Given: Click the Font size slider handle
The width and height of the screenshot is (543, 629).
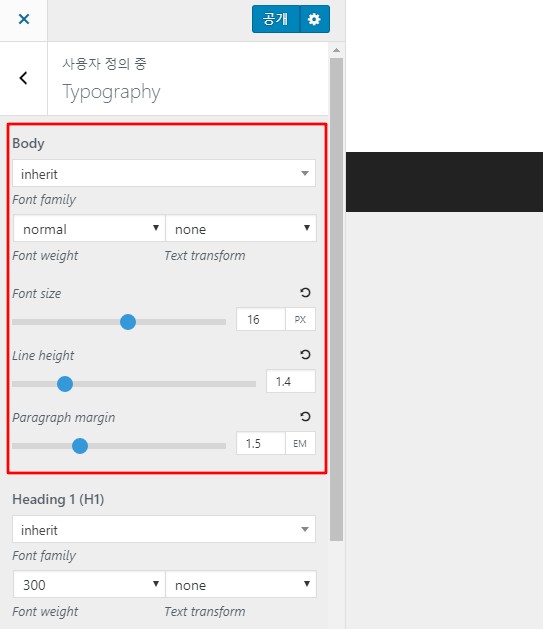Looking at the screenshot, I should tap(128, 322).
